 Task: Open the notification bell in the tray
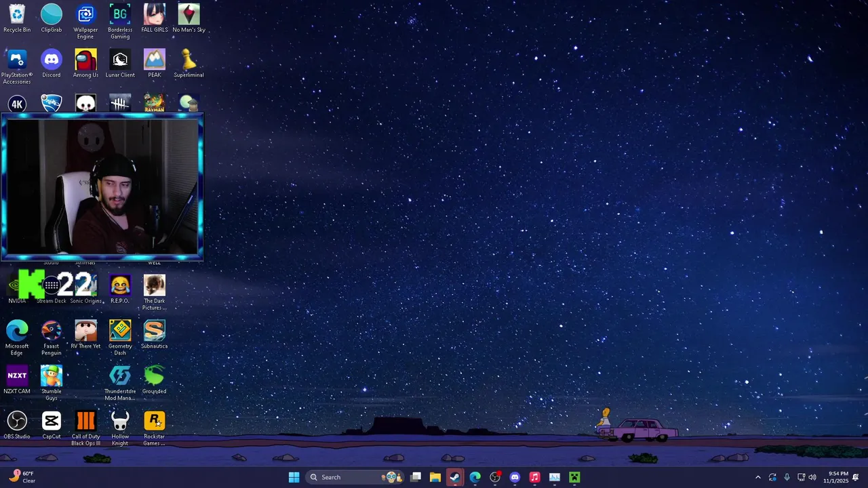(x=856, y=477)
